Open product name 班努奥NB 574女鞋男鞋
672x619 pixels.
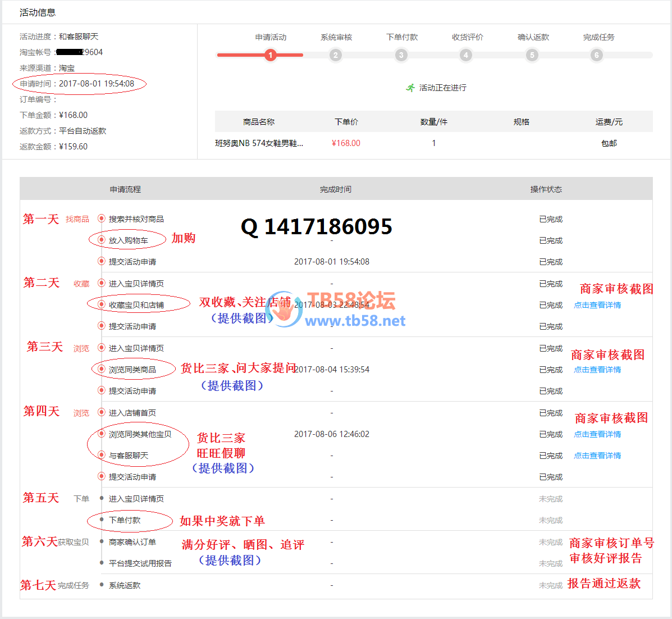(259, 143)
